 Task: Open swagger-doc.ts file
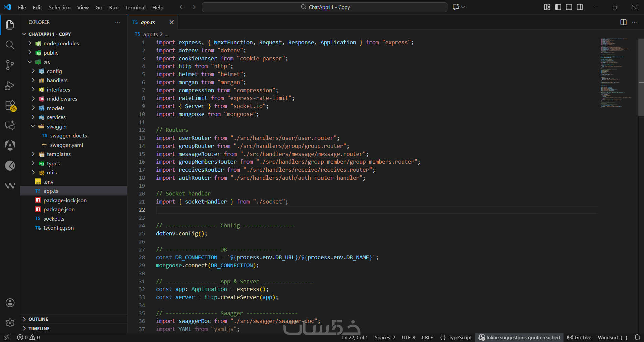[x=68, y=135]
